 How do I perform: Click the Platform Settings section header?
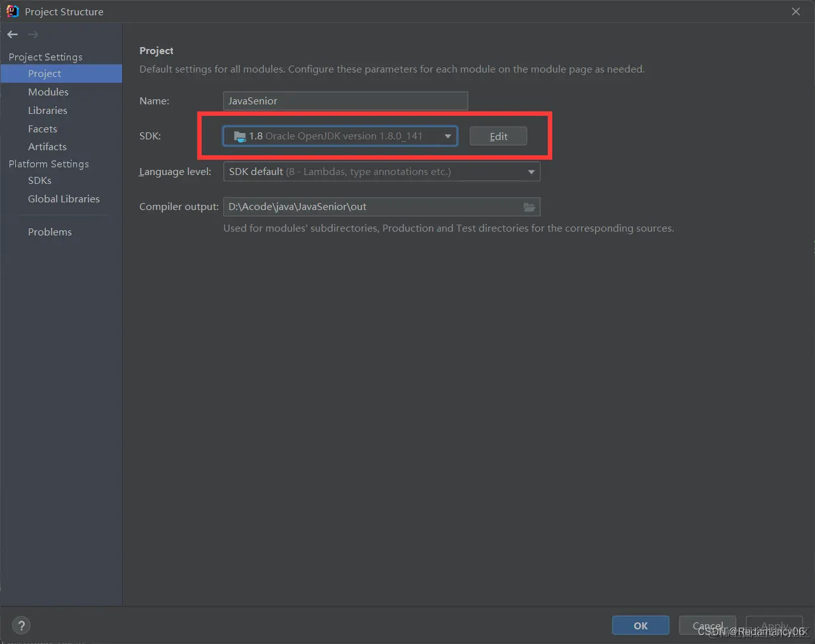click(49, 164)
